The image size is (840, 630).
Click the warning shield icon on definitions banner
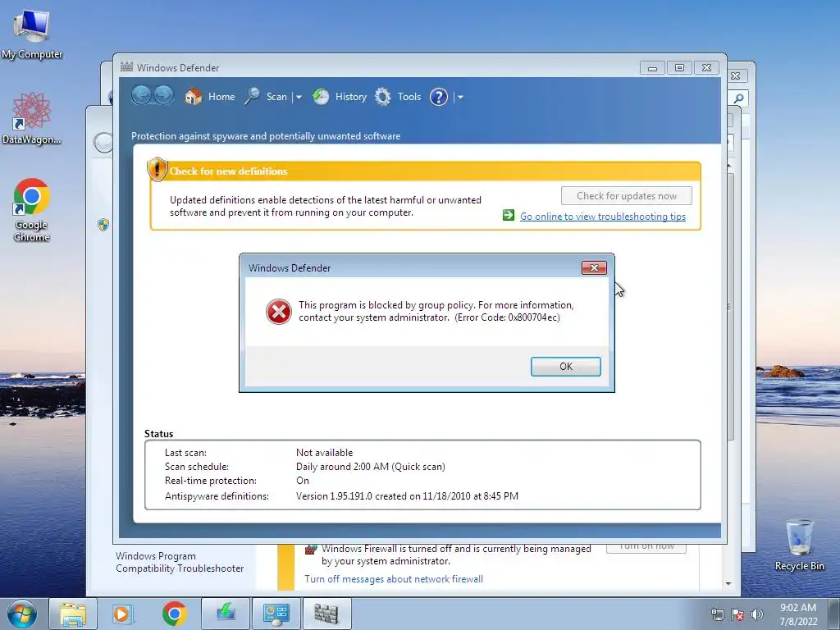click(x=157, y=169)
